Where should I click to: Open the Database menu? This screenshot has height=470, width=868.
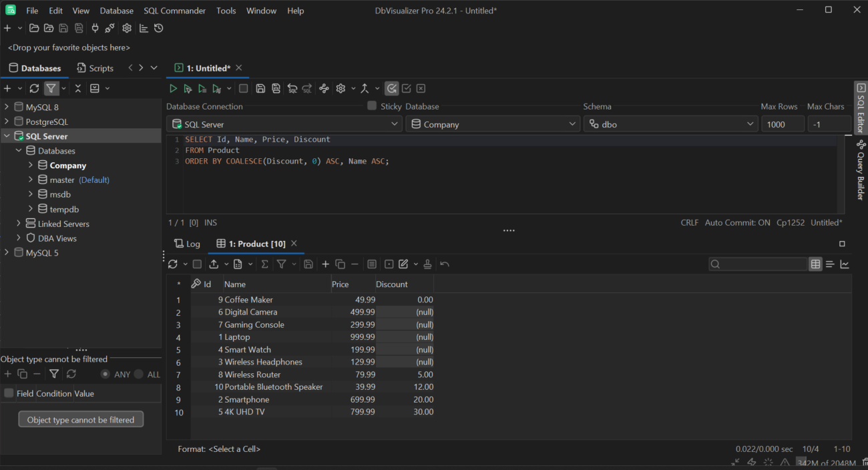tap(116, 10)
